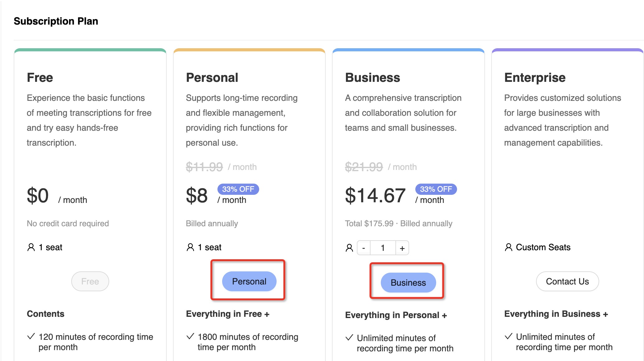Click the Enterprise plan heading
This screenshot has height=361, width=644.
click(535, 77)
